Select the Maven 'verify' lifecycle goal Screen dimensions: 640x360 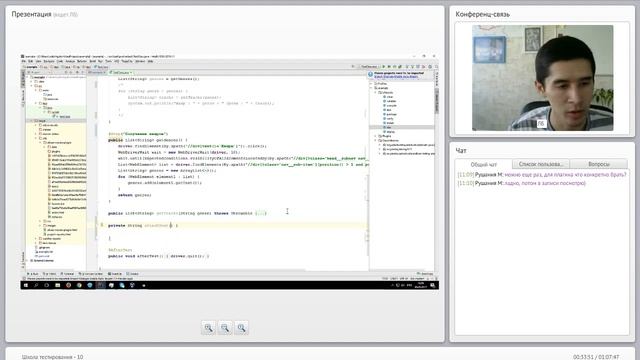389,119
